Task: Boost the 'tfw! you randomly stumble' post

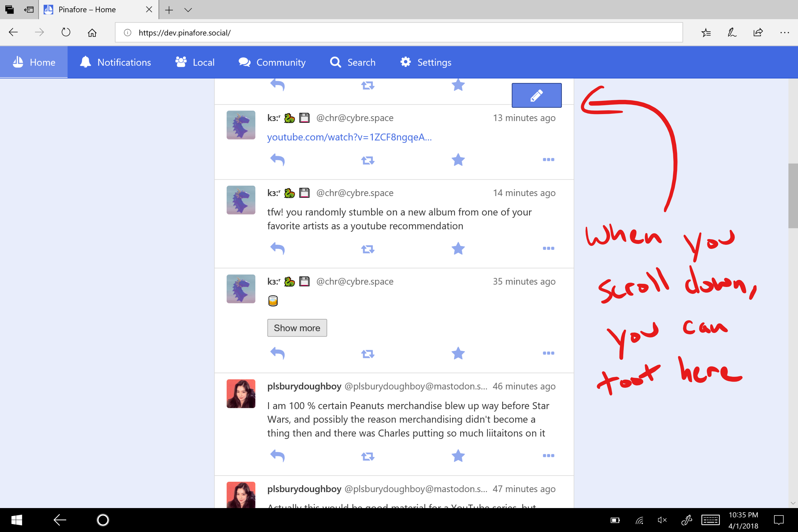Action: pos(367,249)
